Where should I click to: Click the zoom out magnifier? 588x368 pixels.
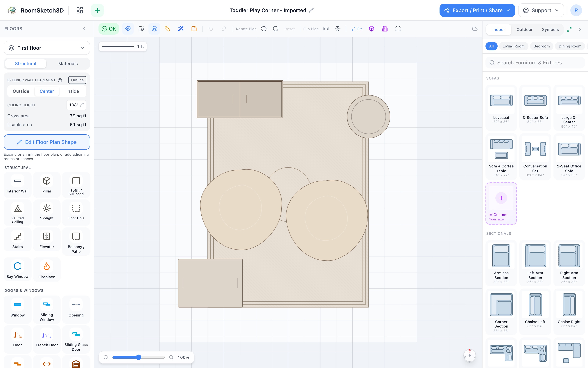[106, 357]
